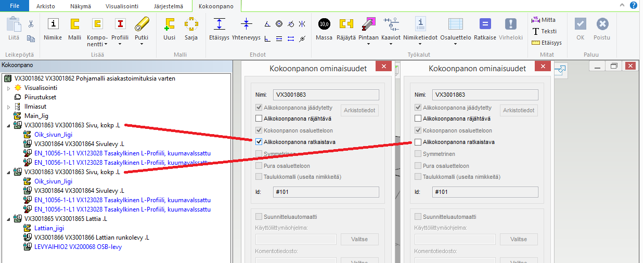This screenshot has width=644, height=263.
Task: Open the Profiili dropdown in ribbon
Action: (120, 44)
